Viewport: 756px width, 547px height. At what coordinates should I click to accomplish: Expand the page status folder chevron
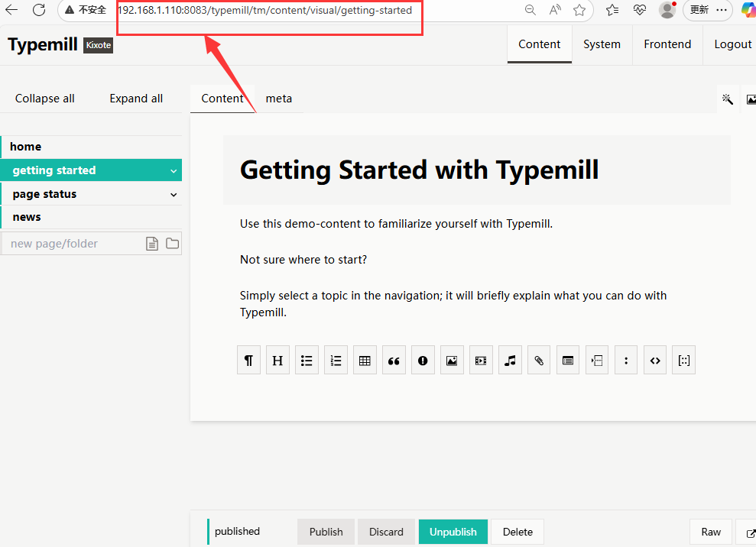[x=174, y=195]
